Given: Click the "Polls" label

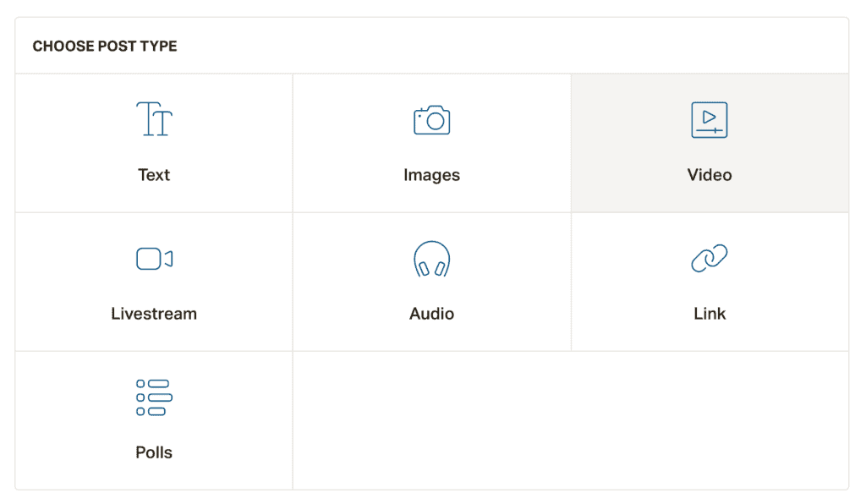Looking at the screenshot, I should click(154, 452).
